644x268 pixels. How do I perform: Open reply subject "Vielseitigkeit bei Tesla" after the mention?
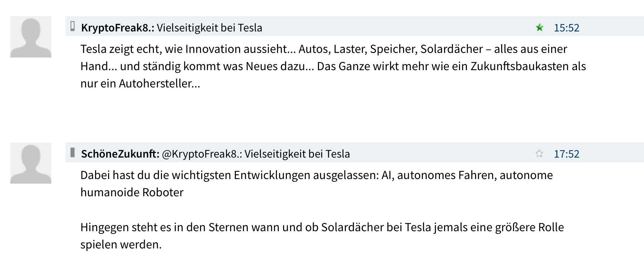(x=297, y=154)
